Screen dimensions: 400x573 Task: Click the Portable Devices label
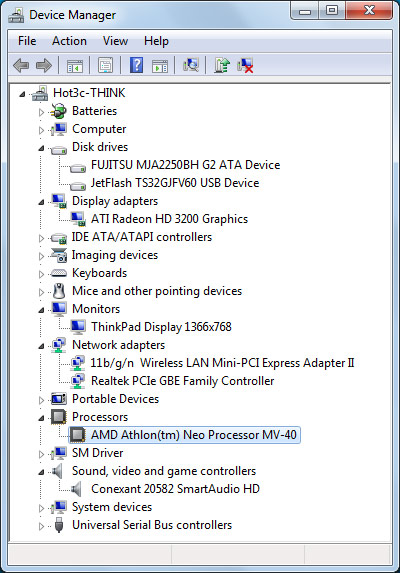pyautogui.click(x=115, y=399)
